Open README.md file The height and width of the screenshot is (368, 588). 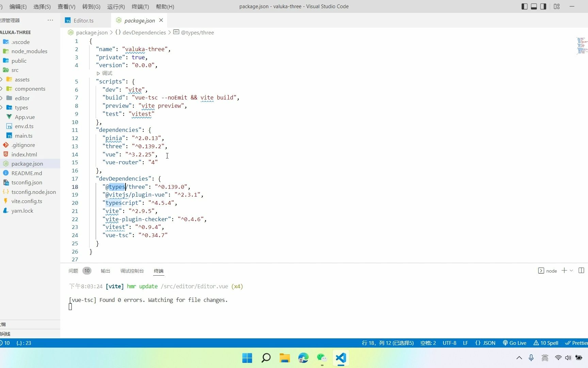(27, 173)
